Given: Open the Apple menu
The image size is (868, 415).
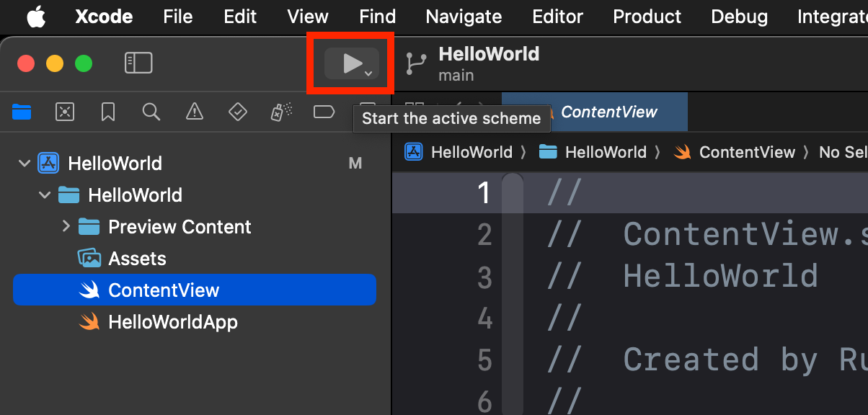Looking at the screenshot, I should click(x=35, y=16).
